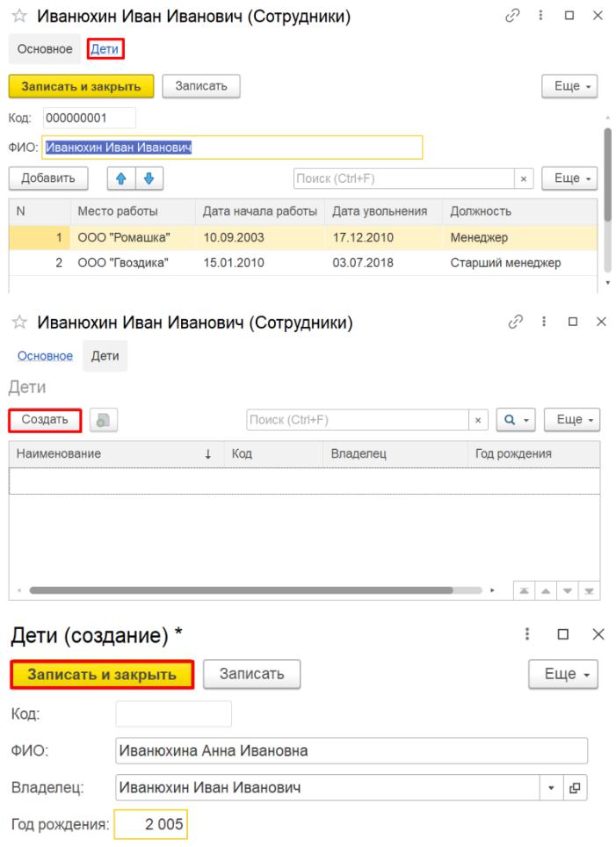Clear the Дети list search field
The width and height of the screenshot is (616, 847).
click(x=478, y=420)
